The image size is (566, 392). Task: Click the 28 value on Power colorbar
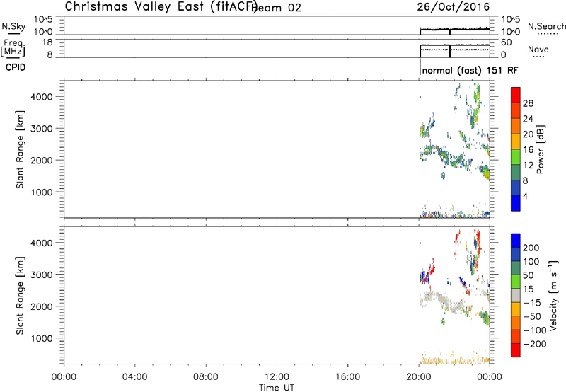click(x=528, y=103)
